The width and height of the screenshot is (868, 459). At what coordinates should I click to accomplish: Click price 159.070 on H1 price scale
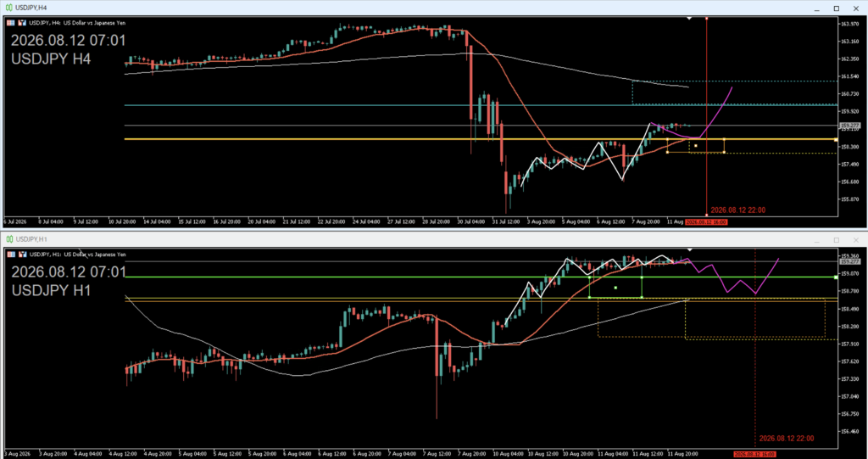849,273
